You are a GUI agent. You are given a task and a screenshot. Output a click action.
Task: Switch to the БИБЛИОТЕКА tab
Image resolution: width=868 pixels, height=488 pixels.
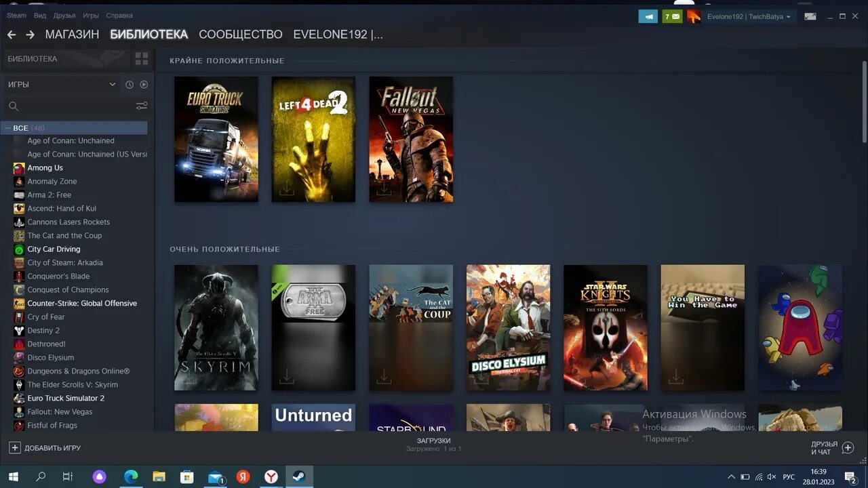[x=149, y=35]
